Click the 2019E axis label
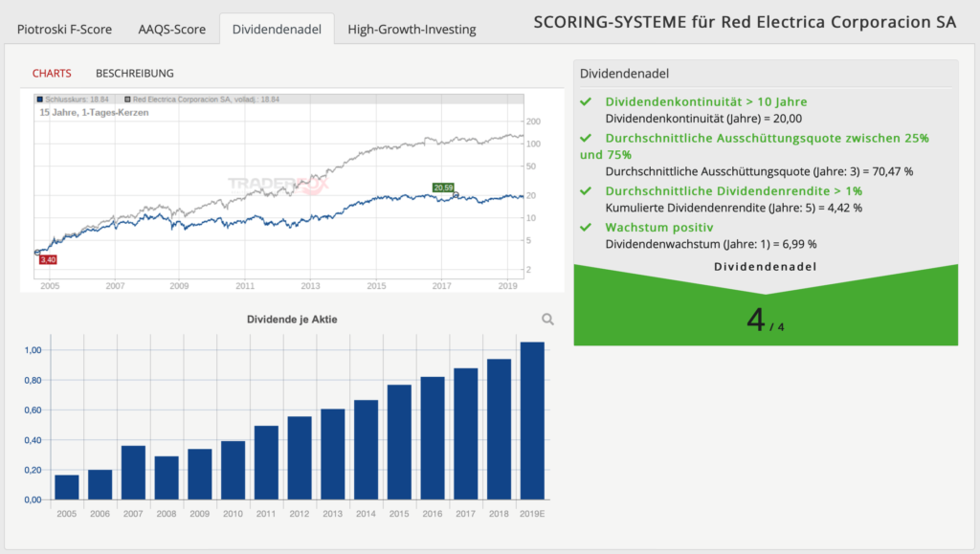This screenshot has height=554, width=980. click(x=532, y=514)
